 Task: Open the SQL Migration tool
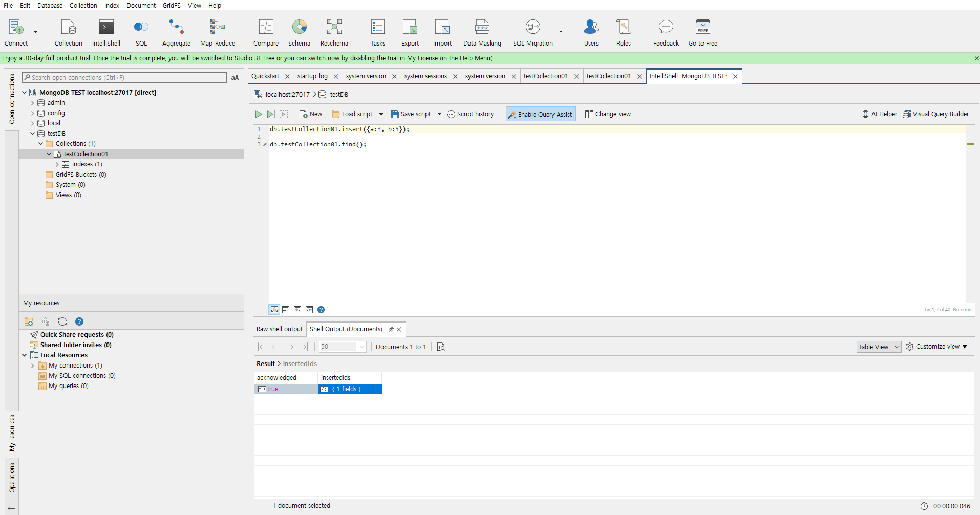pyautogui.click(x=533, y=32)
